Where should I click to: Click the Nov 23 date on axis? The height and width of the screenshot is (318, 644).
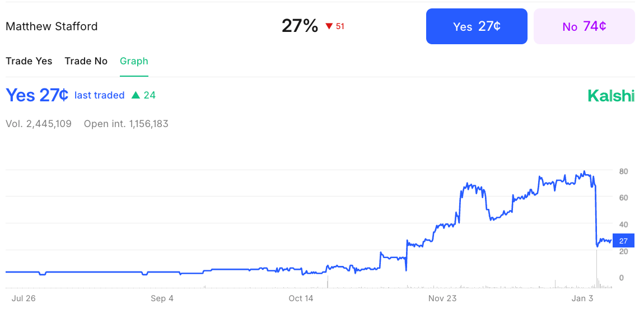[x=442, y=298]
